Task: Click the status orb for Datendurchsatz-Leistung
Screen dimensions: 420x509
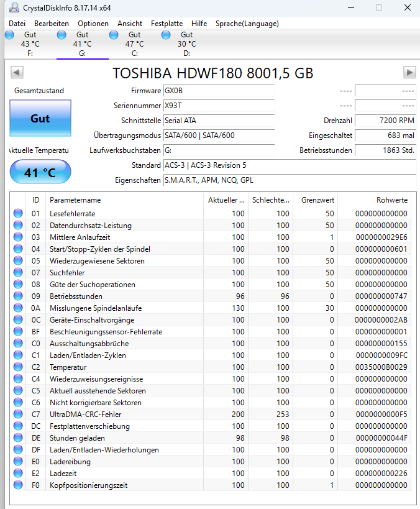Action: pos(18,225)
